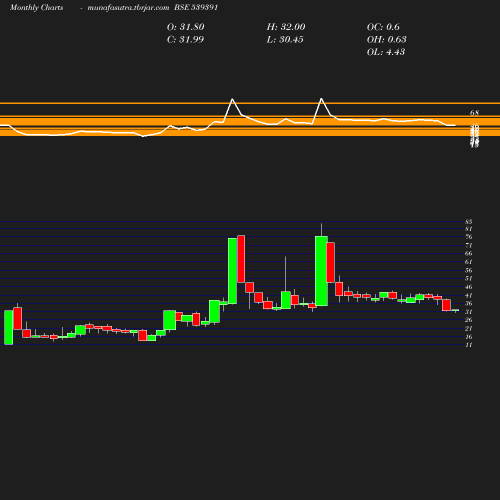This screenshot has width=500, height=500.
Task: Click the price axis label "11"
Action: 469,345
